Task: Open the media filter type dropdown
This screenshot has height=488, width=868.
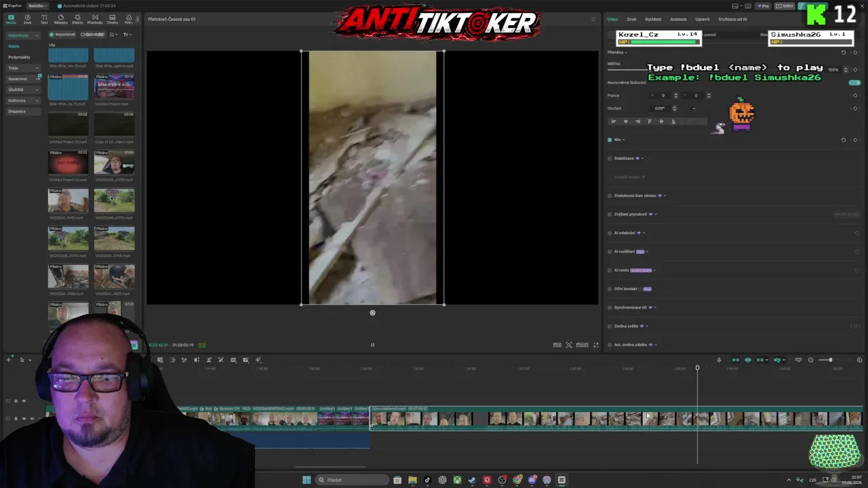Action: pos(127,35)
